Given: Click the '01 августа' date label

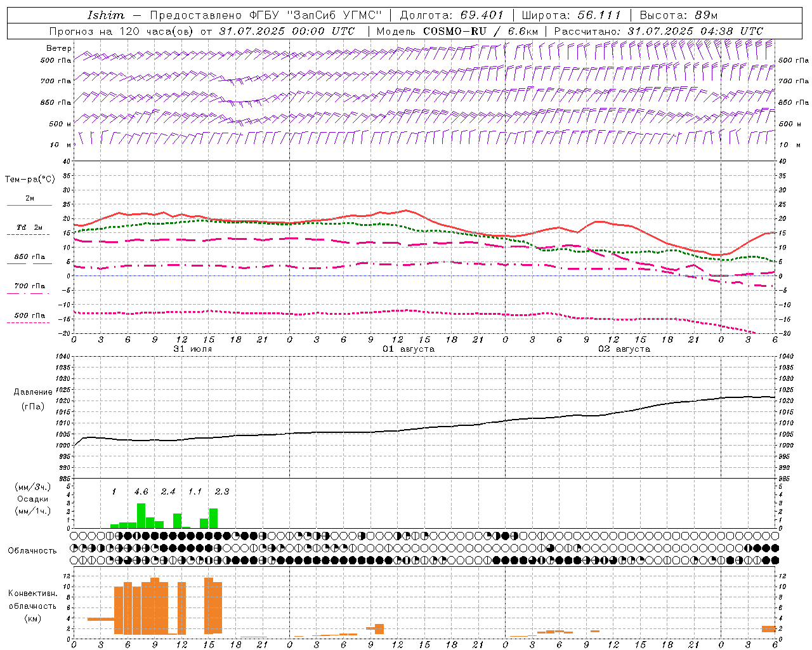Looking at the screenshot, I should tap(409, 349).
